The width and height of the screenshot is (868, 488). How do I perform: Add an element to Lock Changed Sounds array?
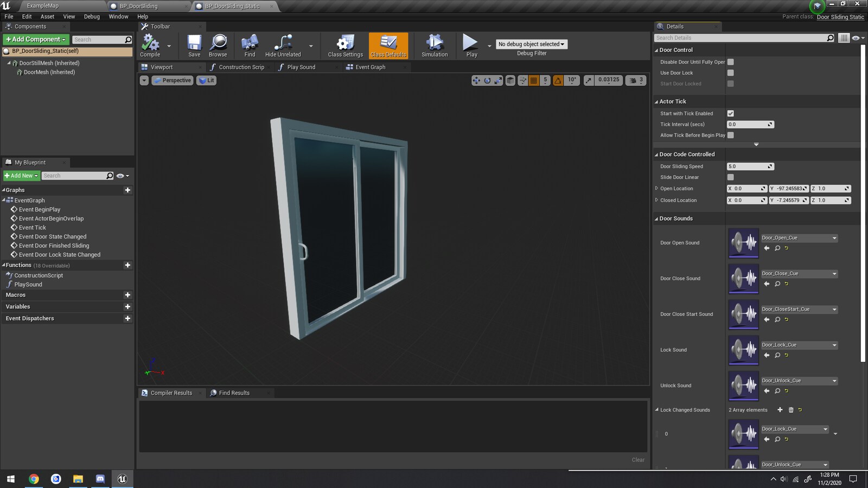click(780, 410)
